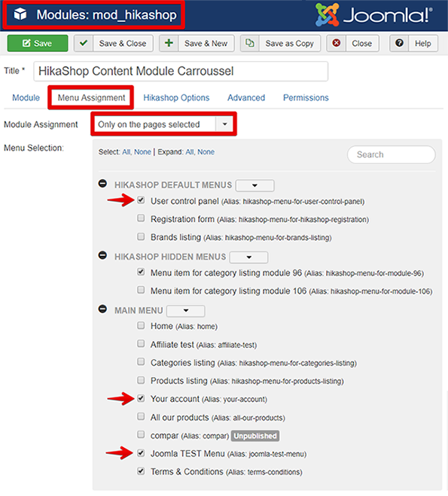This screenshot has width=448, height=496.
Task: Uncheck Joomla TEST Menu checkbox
Action: [x=141, y=453]
